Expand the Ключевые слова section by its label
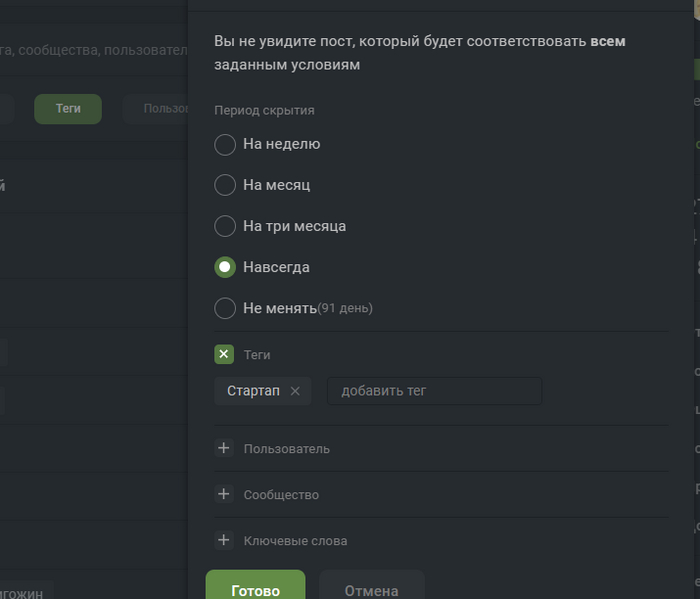This screenshot has width=700, height=599. point(296,541)
